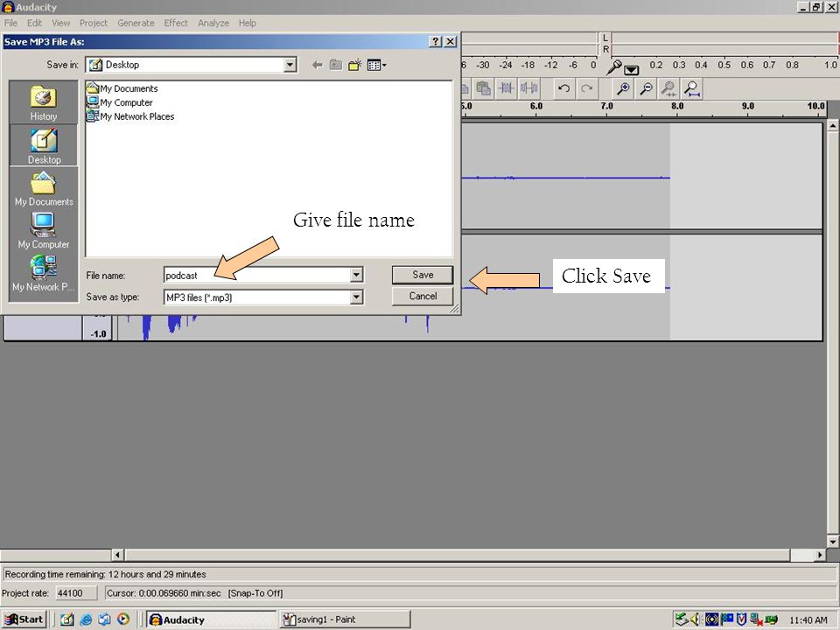Expand the Save in Desktop dropdown

click(290, 65)
